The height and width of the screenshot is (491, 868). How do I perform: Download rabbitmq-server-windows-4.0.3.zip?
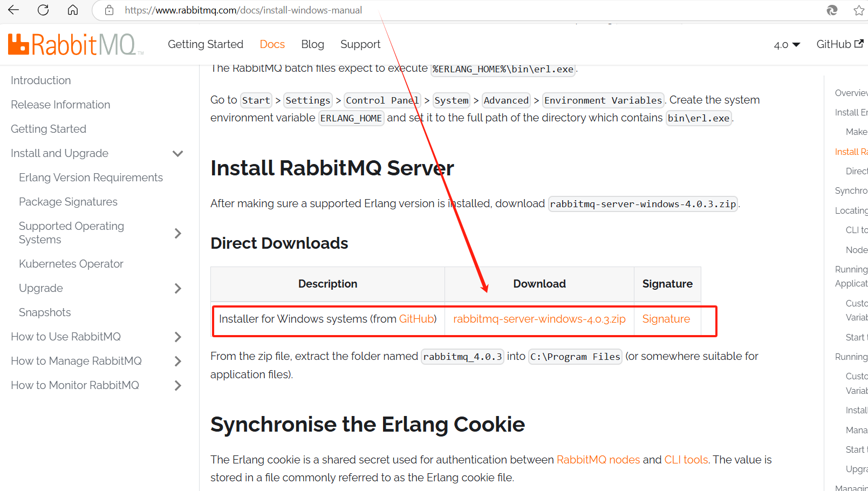(x=539, y=319)
